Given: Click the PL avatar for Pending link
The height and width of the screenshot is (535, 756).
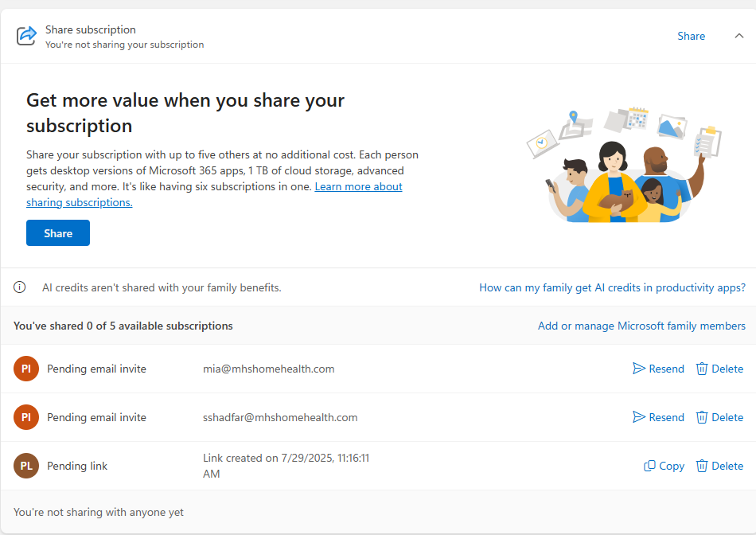Looking at the screenshot, I should (26, 466).
